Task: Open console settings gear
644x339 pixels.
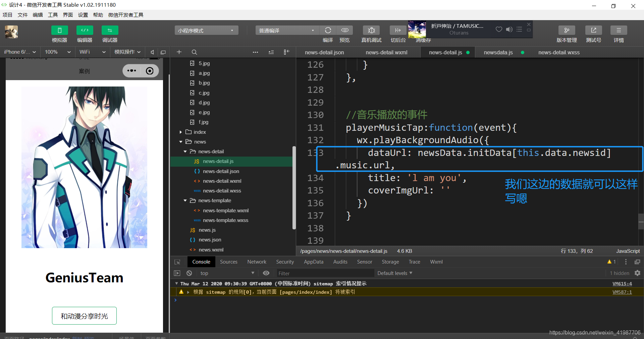Action: point(637,273)
